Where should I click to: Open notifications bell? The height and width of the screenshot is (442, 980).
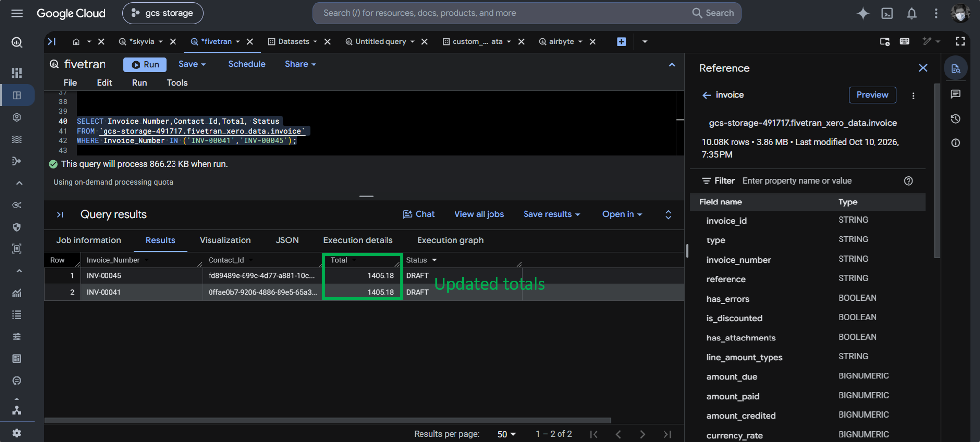coord(911,13)
